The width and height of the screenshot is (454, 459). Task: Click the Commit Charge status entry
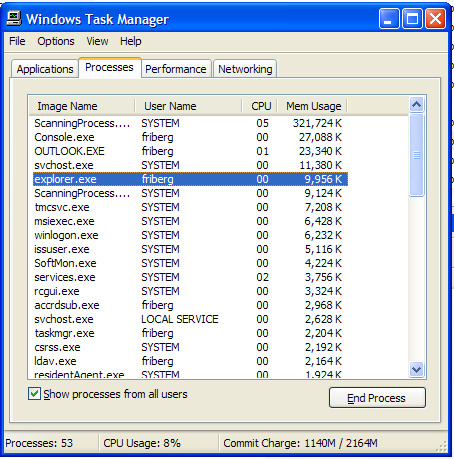tap(300, 443)
